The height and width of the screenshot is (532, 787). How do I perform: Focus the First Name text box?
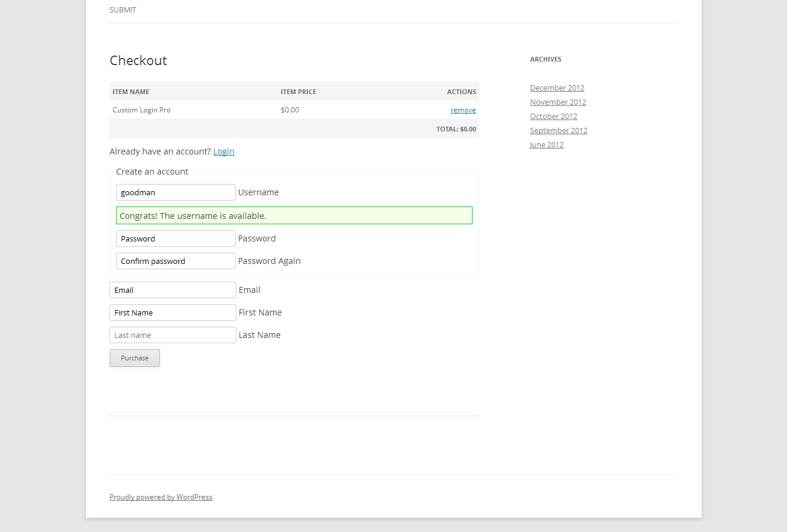pyautogui.click(x=172, y=312)
